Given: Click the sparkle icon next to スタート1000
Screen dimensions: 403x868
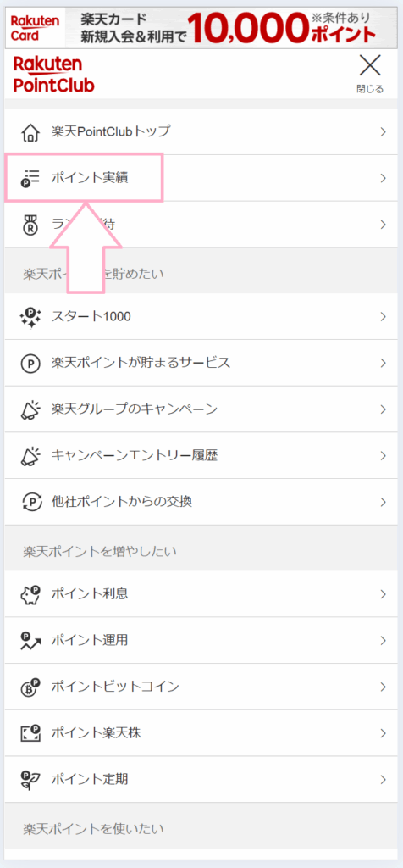Looking at the screenshot, I should coord(31,317).
